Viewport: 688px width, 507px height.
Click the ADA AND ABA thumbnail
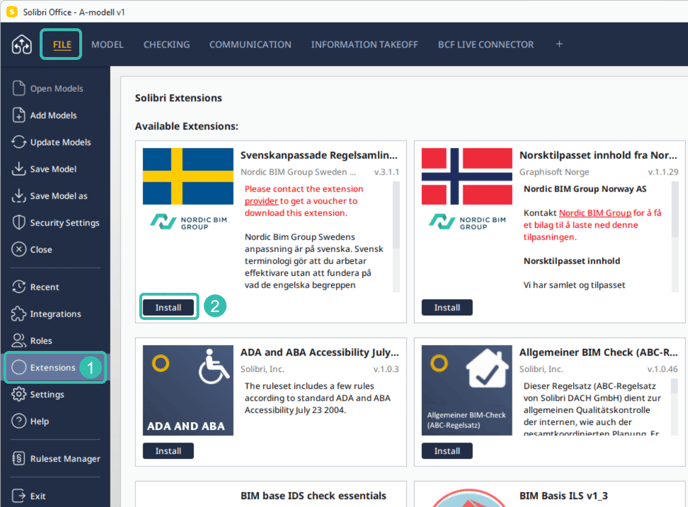[188, 390]
